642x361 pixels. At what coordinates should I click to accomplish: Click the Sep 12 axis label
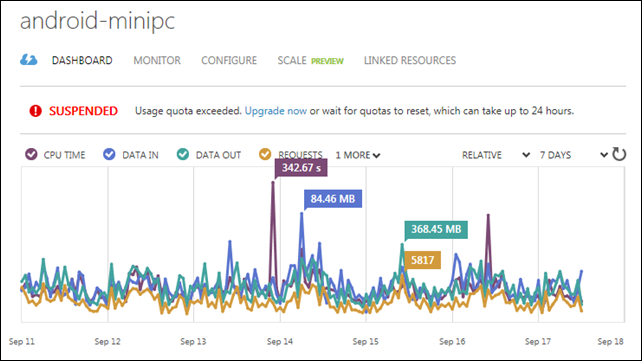click(x=107, y=341)
